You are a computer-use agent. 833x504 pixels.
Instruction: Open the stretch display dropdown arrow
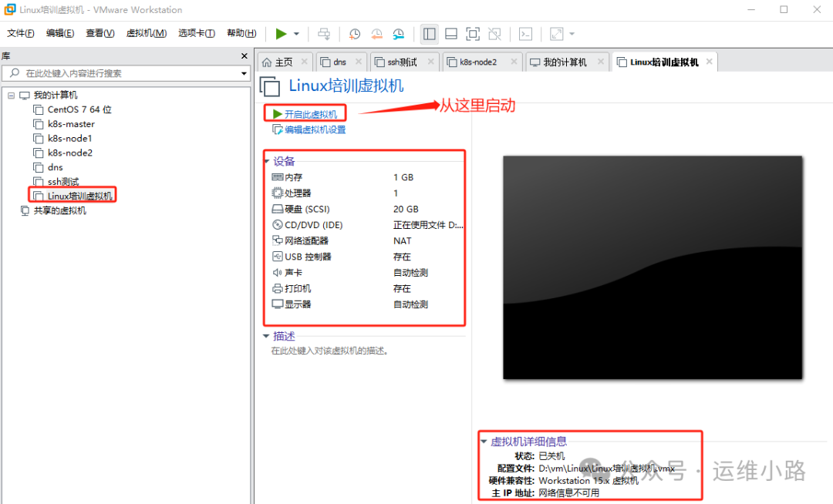click(572, 34)
